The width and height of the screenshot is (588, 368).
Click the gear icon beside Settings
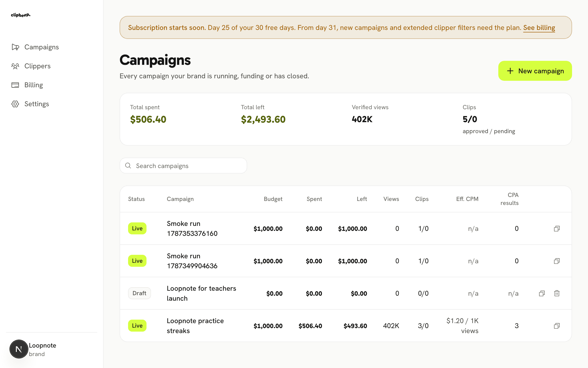pos(15,104)
